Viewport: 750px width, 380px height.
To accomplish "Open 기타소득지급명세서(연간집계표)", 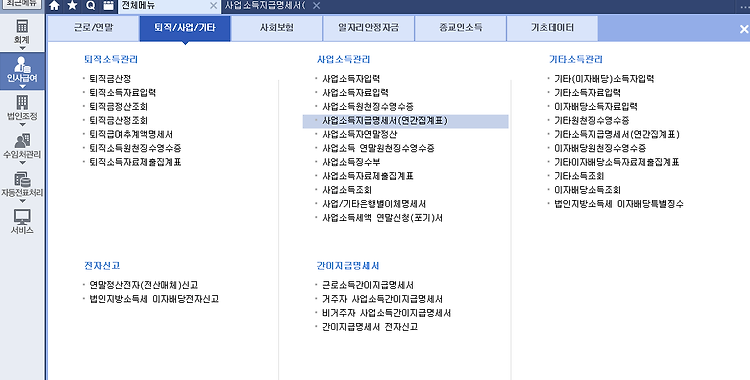I will (617, 134).
